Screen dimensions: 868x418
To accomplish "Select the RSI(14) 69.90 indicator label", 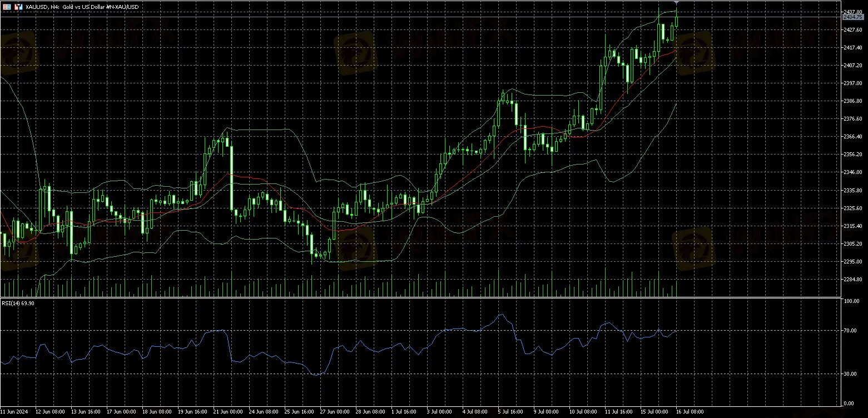I will pos(18,303).
